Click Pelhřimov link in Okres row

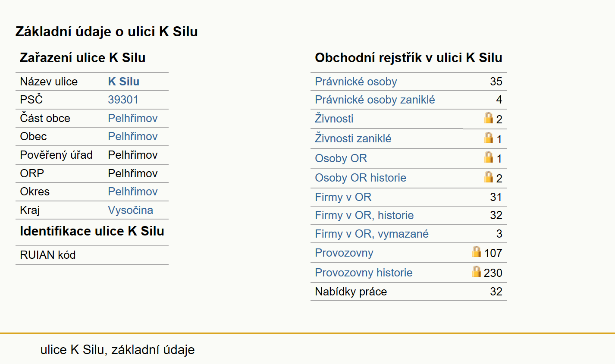tap(133, 191)
